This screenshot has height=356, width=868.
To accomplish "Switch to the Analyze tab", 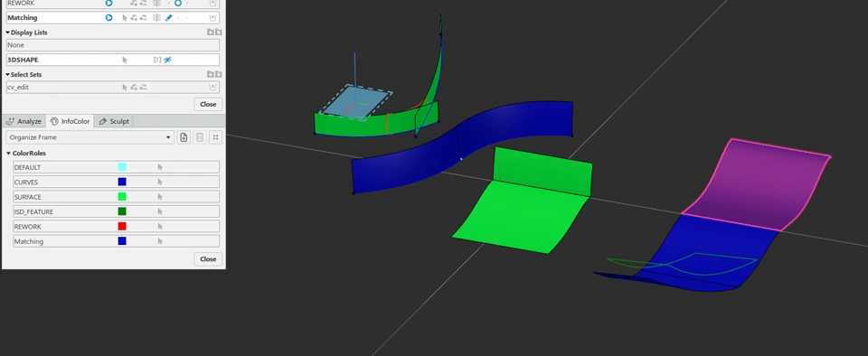I will (x=24, y=121).
